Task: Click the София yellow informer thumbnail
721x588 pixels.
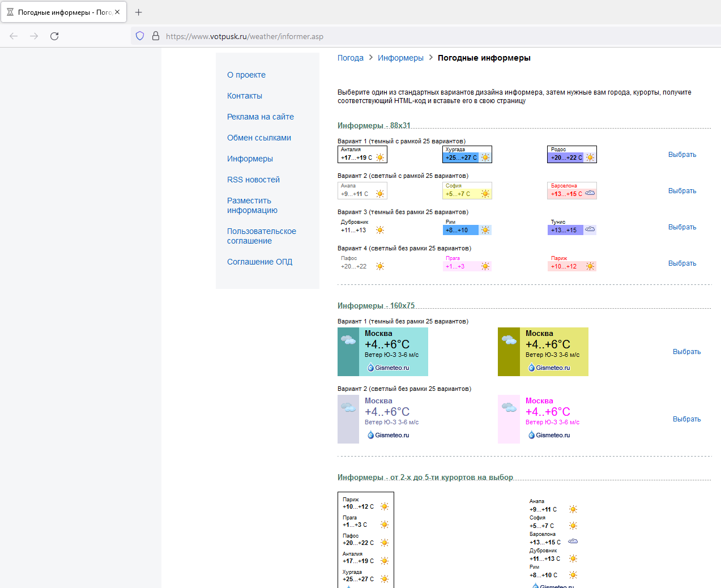Action: pos(467,191)
